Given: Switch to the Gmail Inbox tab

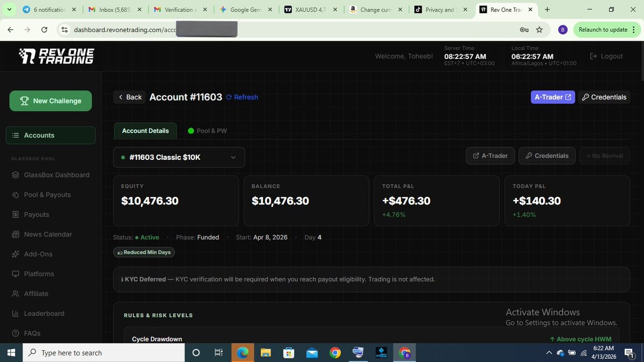Looking at the screenshot, I should click(114, 10).
